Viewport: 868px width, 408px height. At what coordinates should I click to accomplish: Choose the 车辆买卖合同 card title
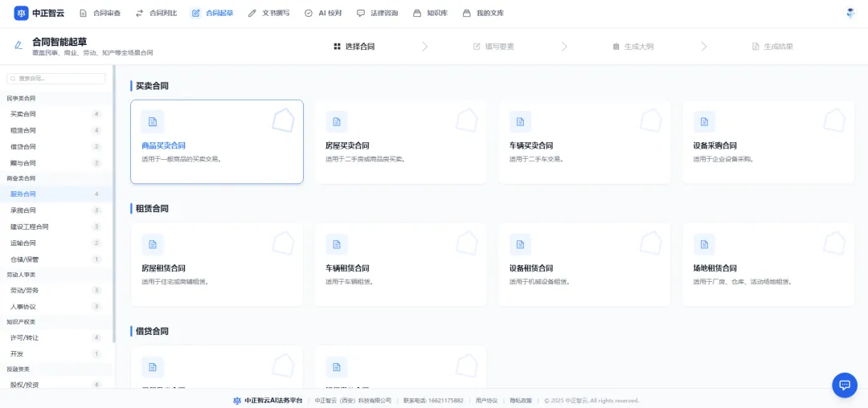click(531, 146)
